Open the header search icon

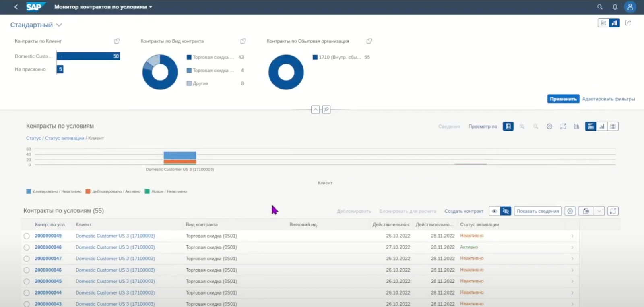(600, 7)
